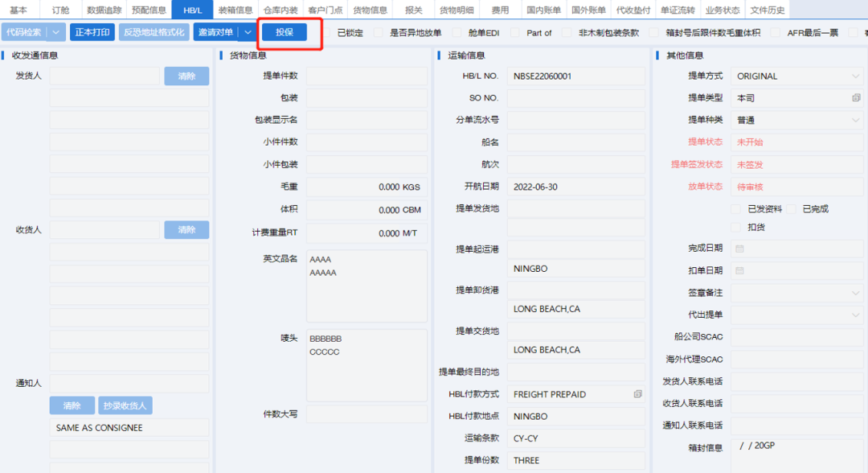Open the 签章备注 dropdown list
Viewport: 868px width, 473px height.
click(x=855, y=293)
